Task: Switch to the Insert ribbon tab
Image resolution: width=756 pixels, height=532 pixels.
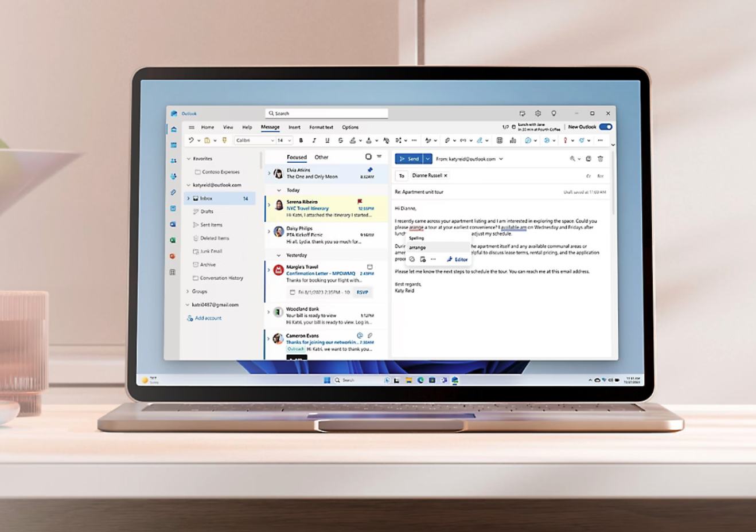Action: [x=294, y=127]
